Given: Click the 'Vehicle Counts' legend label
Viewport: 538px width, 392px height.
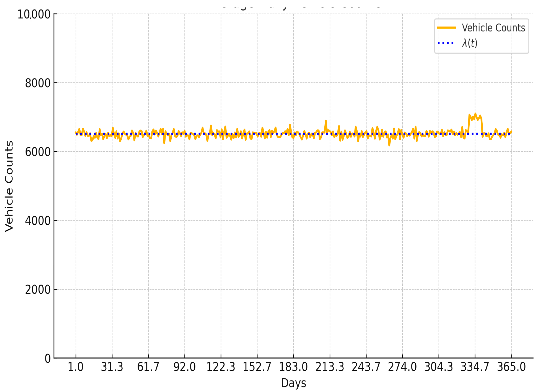Looking at the screenshot, I should point(493,28).
